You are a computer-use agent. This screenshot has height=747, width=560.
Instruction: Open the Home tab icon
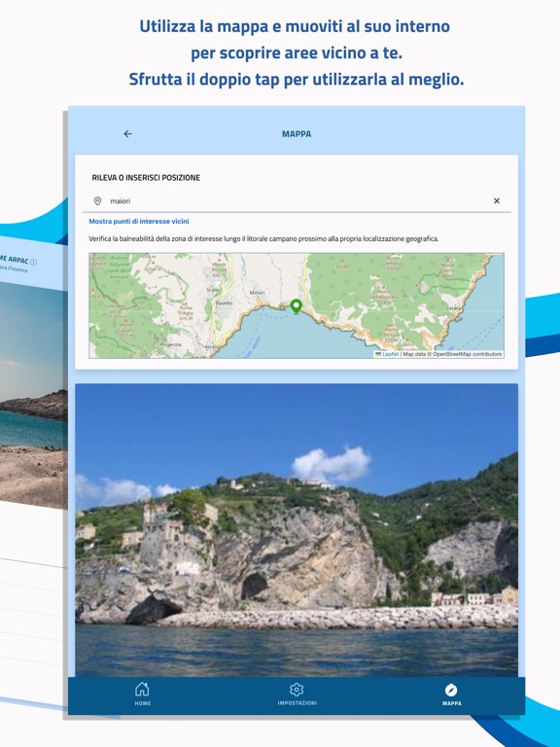click(142, 689)
